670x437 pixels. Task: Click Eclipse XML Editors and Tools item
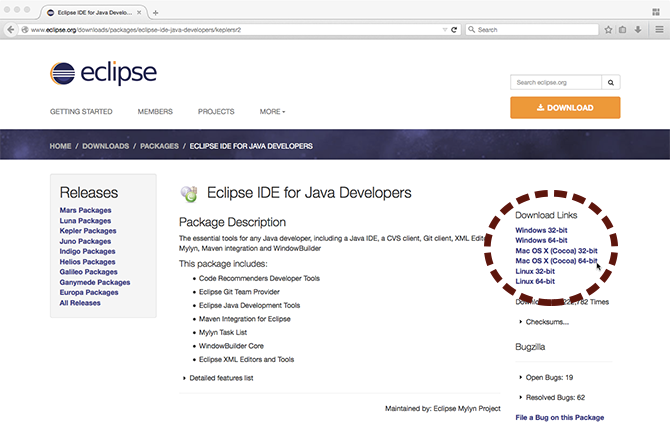coord(246,359)
